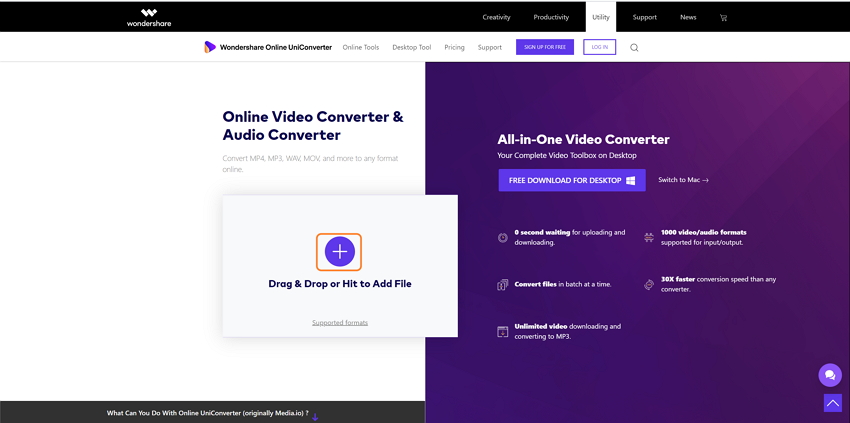Open the chat bubble support icon
850x423 pixels.
(x=829, y=375)
